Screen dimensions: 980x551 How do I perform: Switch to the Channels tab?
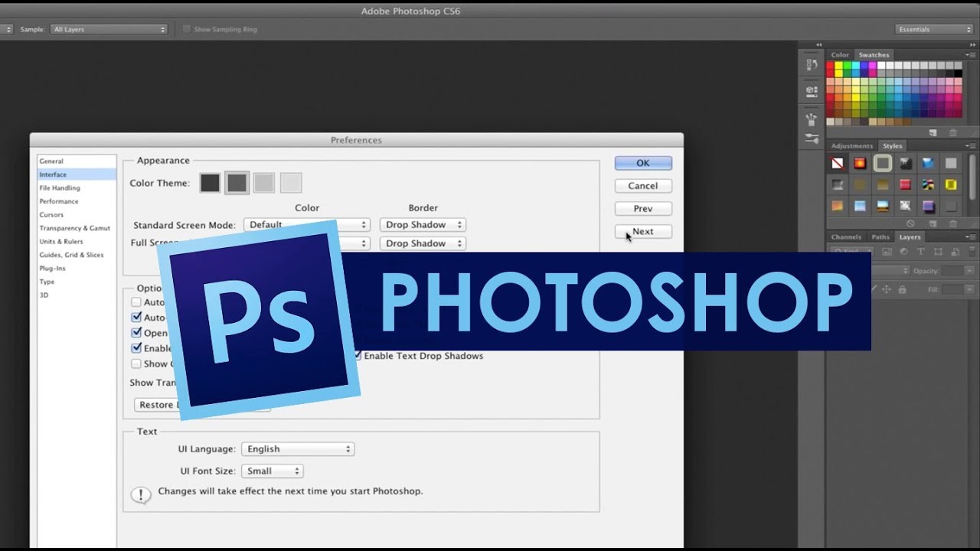tap(846, 237)
